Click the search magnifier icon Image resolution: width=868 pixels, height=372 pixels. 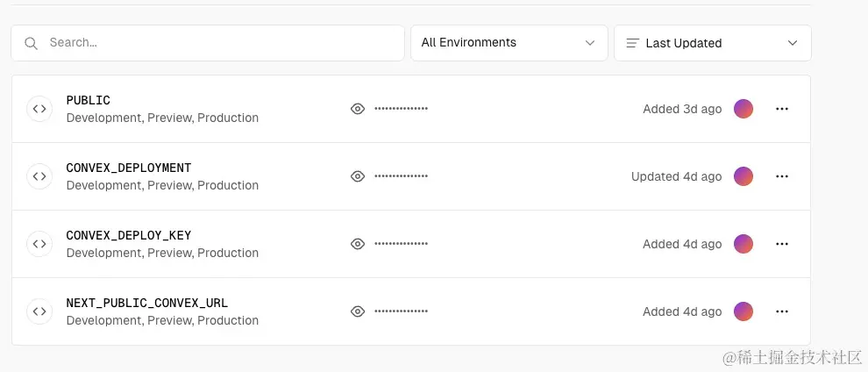(32, 43)
